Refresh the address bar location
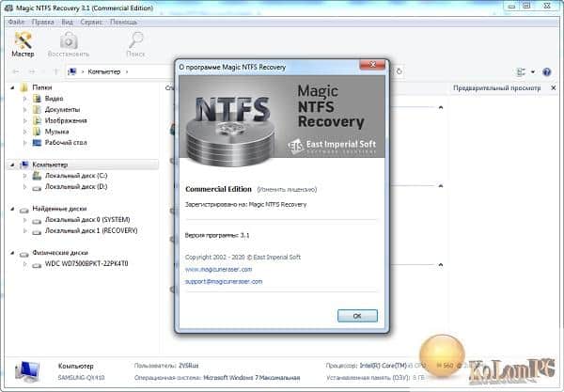 tap(399, 71)
